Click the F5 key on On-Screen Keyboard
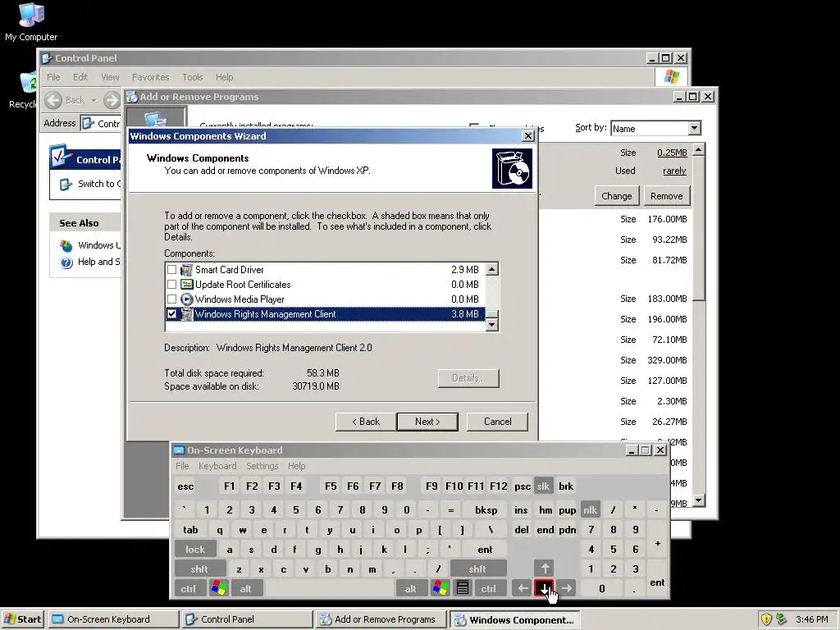The height and width of the screenshot is (630, 840). tap(331, 486)
